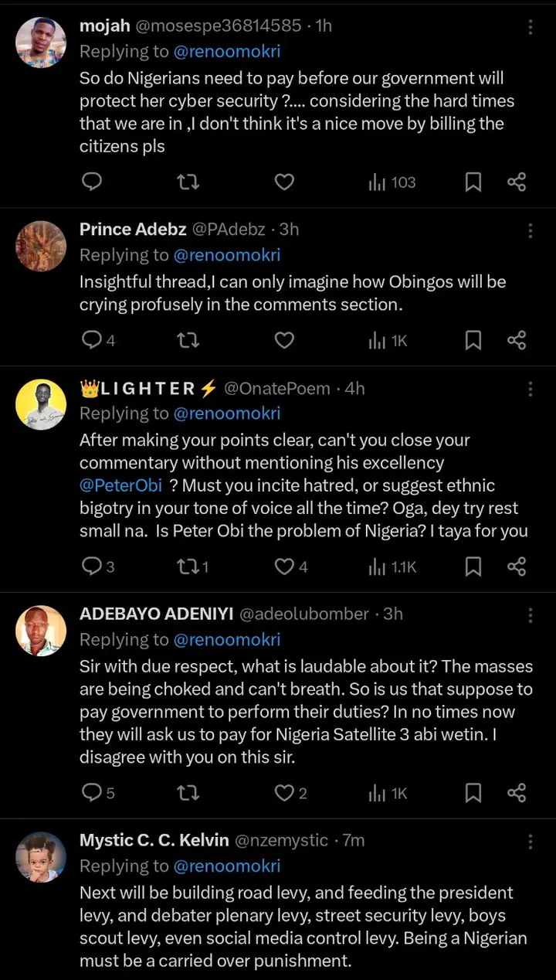Image resolution: width=556 pixels, height=980 pixels.
Task: Like mojah's tweet
Action: 284,182
